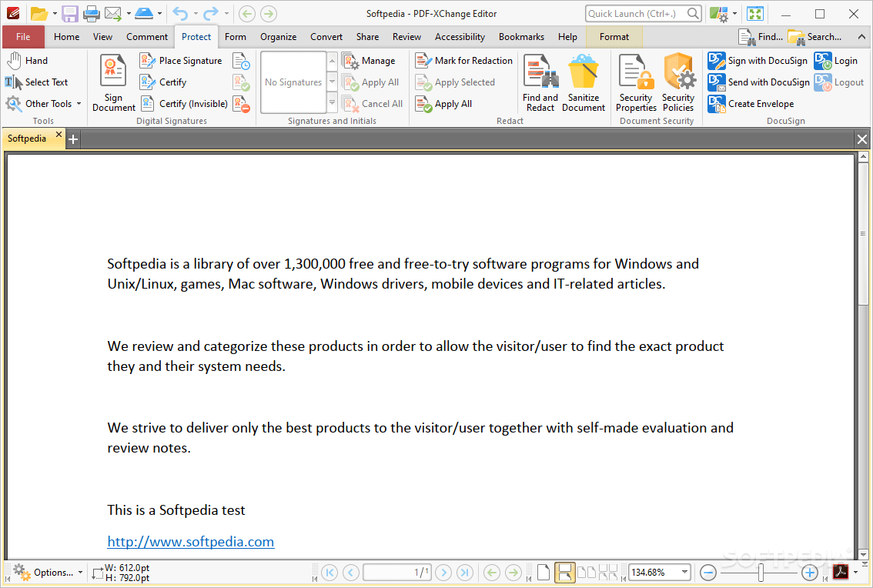Click the Print icon in title bar

click(91, 13)
